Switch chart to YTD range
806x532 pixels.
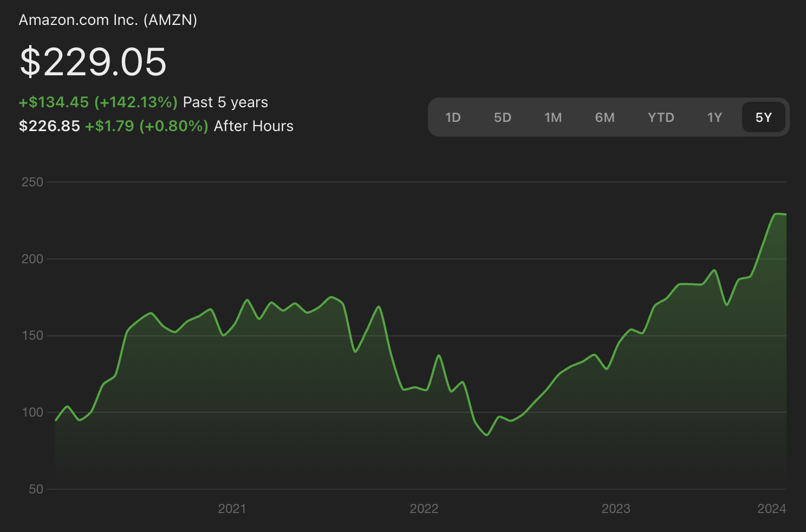pyautogui.click(x=661, y=118)
